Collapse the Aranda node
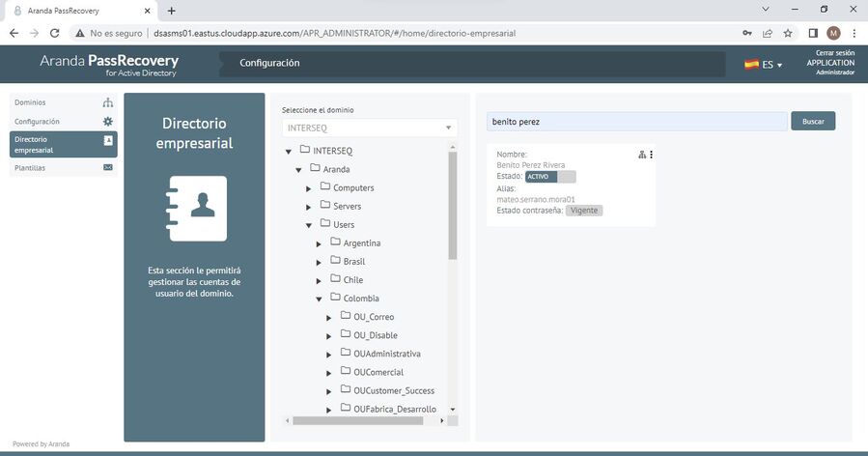 point(298,169)
